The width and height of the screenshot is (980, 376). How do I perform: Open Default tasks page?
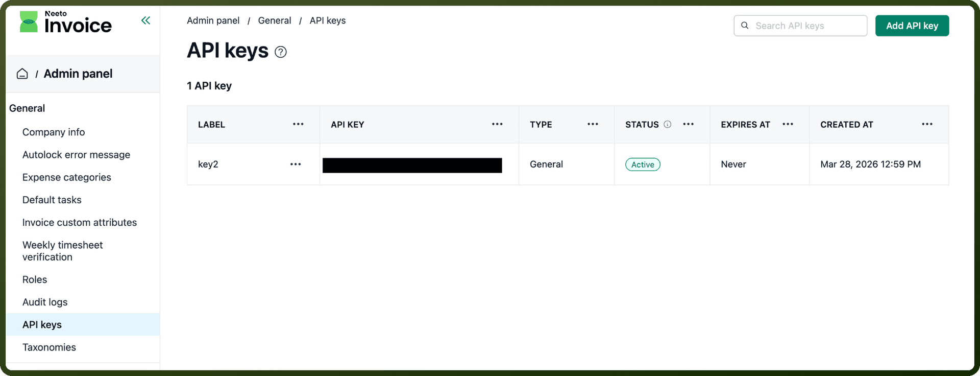(x=52, y=200)
